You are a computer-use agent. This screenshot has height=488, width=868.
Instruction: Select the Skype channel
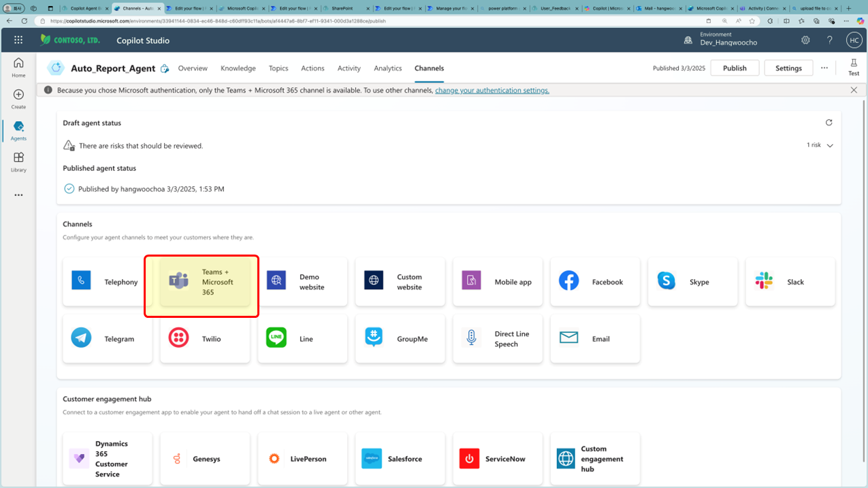(692, 282)
